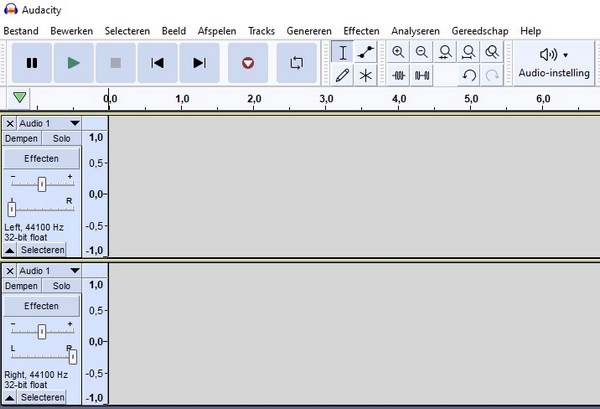This screenshot has height=409, width=600.
Task: Open Effecten button on Left track
Action: [41, 158]
